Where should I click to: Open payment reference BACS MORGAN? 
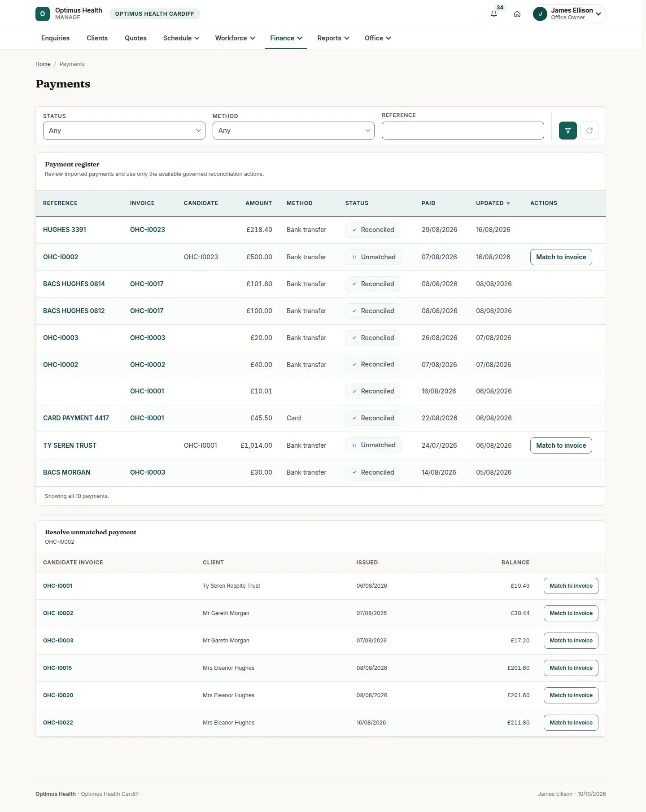point(67,472)
